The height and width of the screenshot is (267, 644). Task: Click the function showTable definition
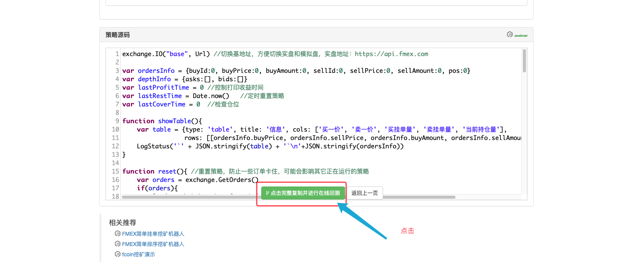162,121
